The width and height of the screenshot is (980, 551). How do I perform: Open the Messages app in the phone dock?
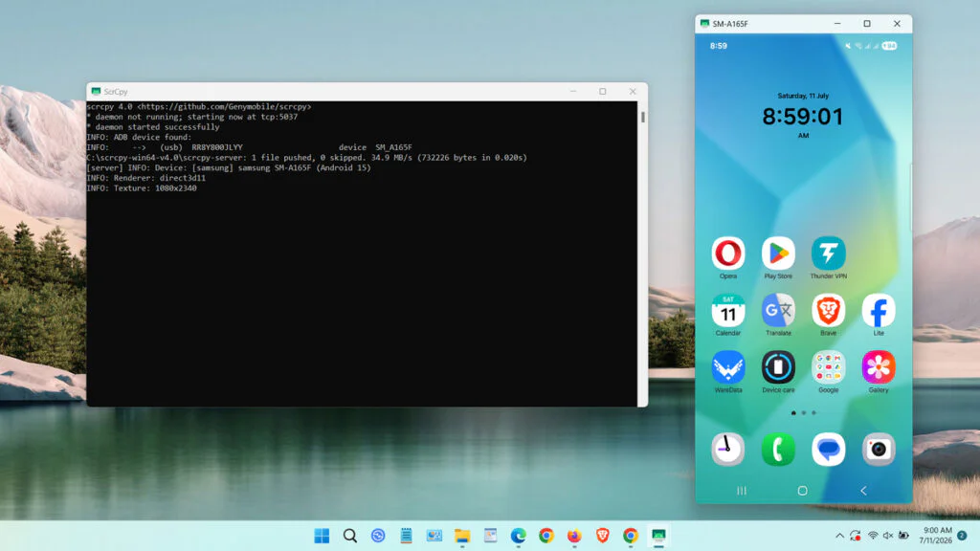(x=828, y=450)
